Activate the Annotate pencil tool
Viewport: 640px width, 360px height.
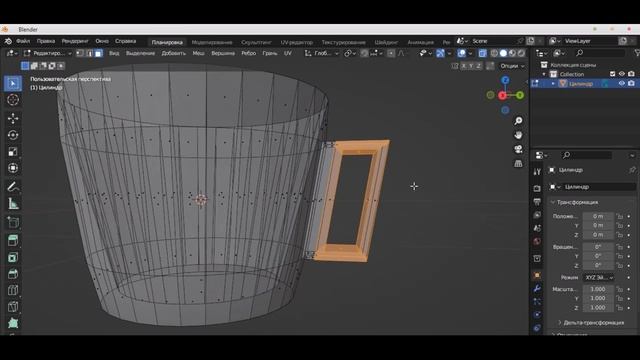point(13,187)
